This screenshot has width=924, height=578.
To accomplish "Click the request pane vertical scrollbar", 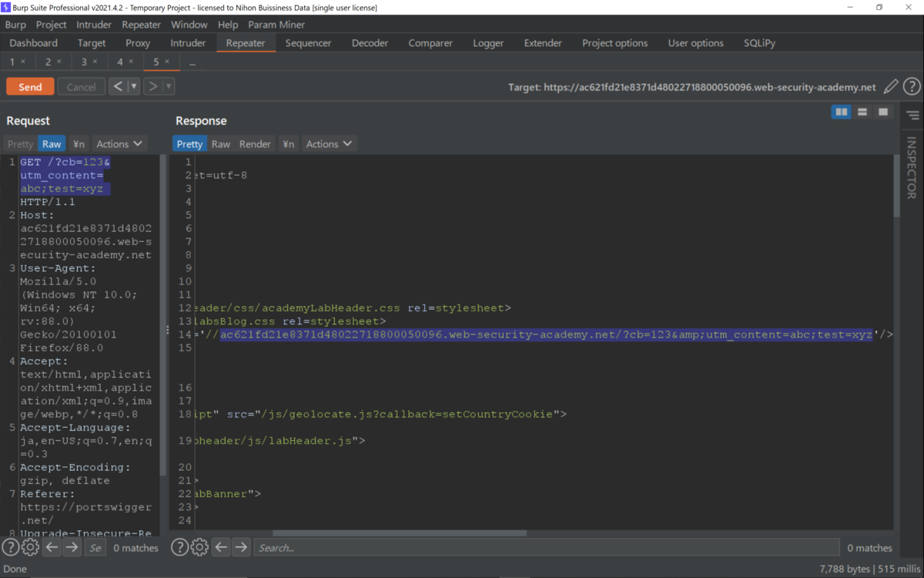I will [x=162, y=314].
